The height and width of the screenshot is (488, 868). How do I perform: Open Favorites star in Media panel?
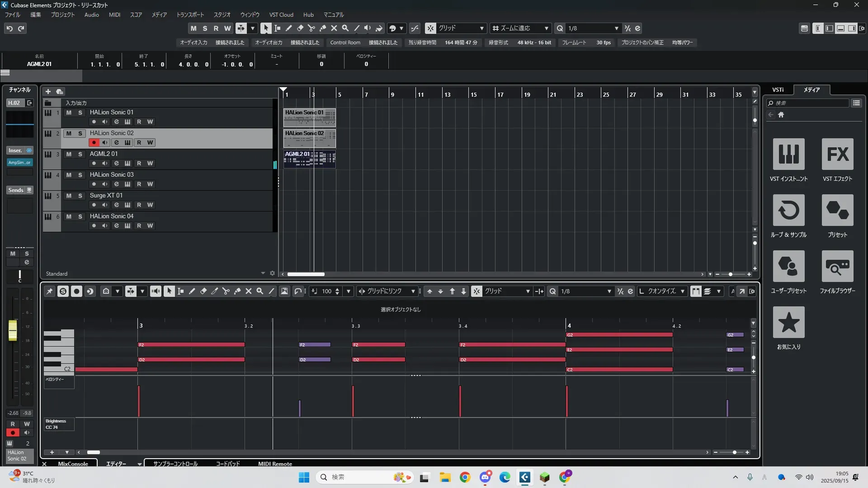[788, 322]
